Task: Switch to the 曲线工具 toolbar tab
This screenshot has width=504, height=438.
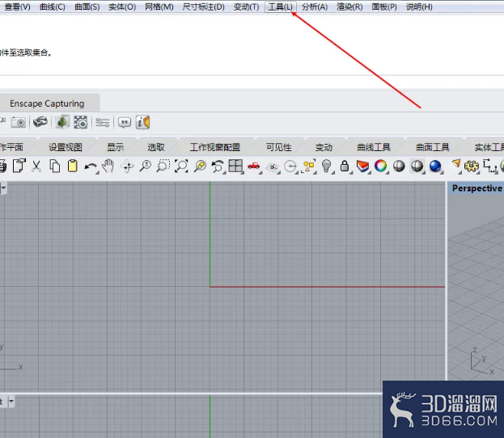Action: click(x=374, y=147)
